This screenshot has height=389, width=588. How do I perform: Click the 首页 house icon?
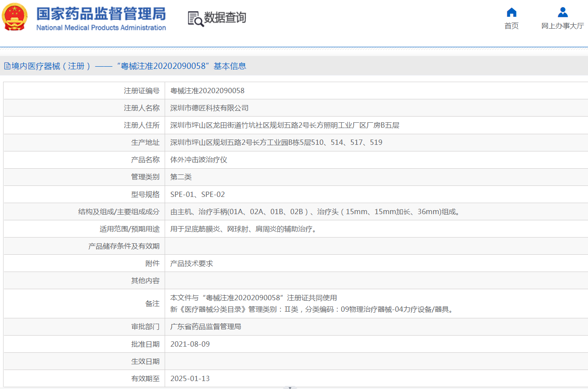[x=511, y=12]
